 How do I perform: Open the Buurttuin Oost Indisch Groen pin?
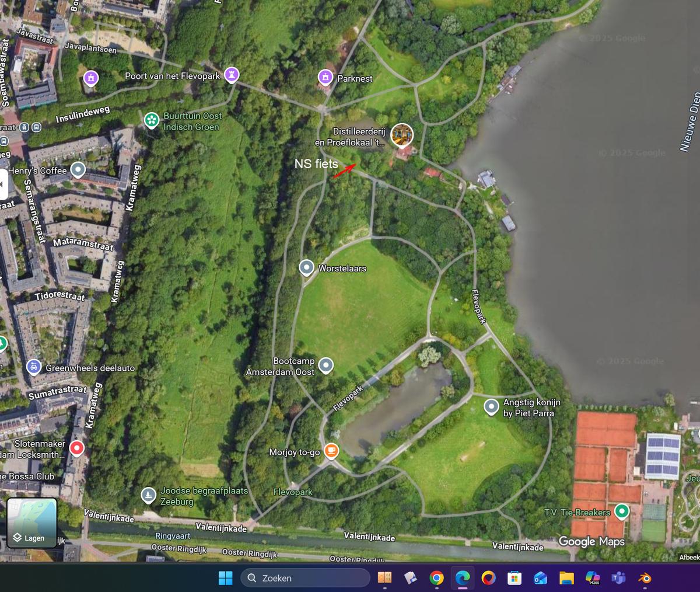[x=152, y=120]
